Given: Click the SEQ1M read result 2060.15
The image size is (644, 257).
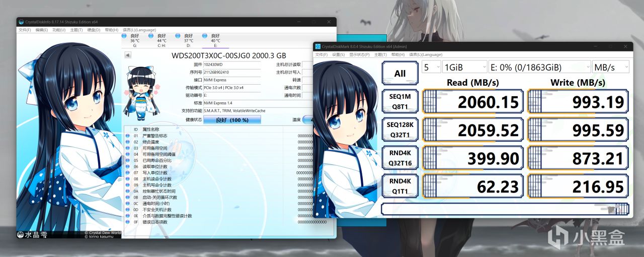Looking at the screenshot, I should [472, 102].
